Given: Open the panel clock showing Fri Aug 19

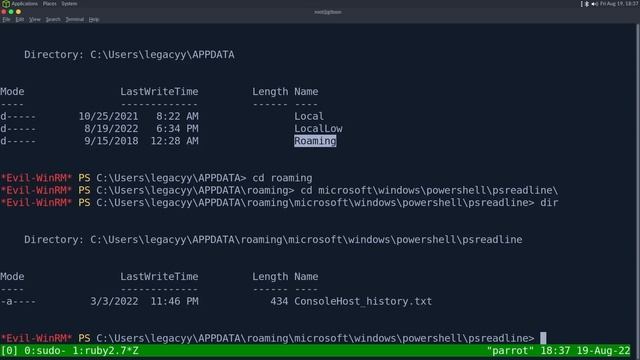Looking at the screenshot, I should 619,4.
